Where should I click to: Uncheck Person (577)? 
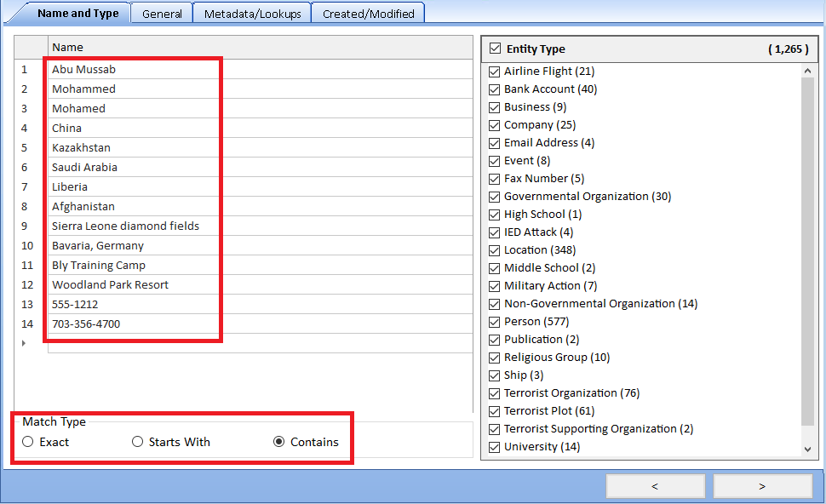[494, 323]
